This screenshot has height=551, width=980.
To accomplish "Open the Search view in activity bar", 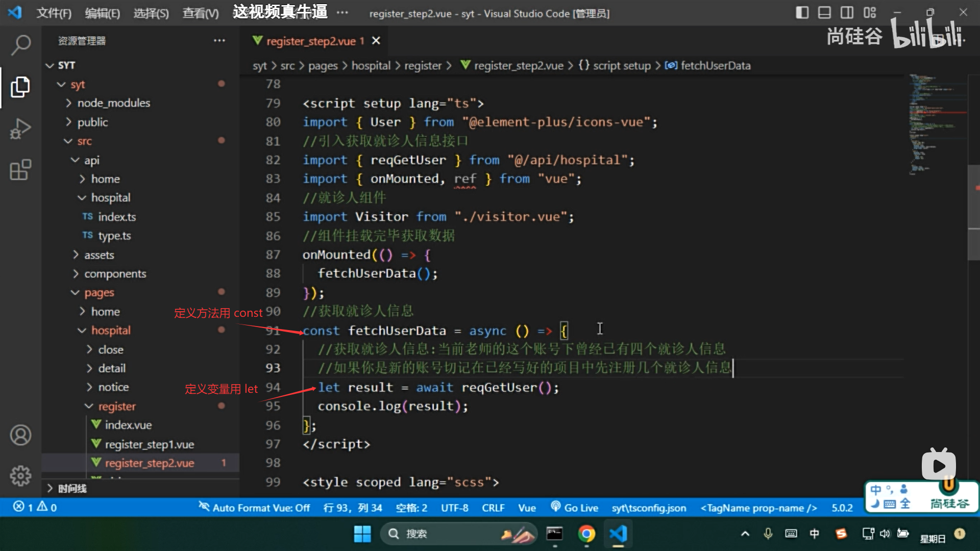I will click(x=20, y=45).
